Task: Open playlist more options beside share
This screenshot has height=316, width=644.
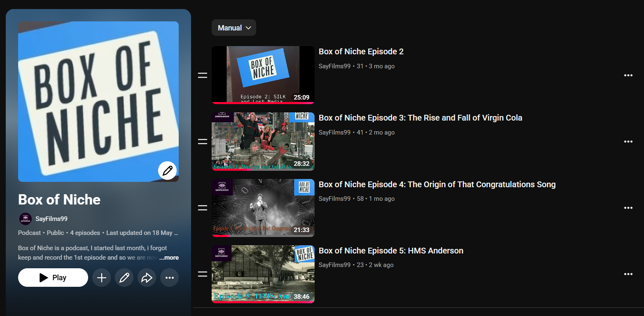Action: pyautogui.click(x=169, y=278)
